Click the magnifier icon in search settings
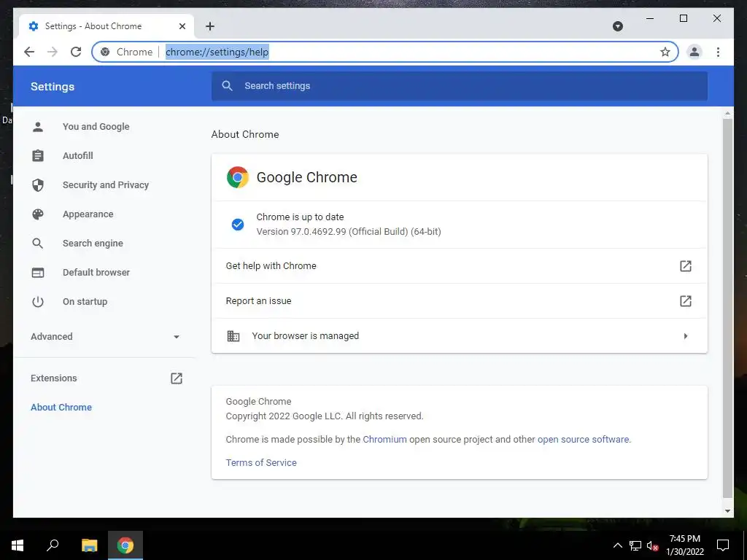The height and width of the screenshot is (560, 747). 228,86
